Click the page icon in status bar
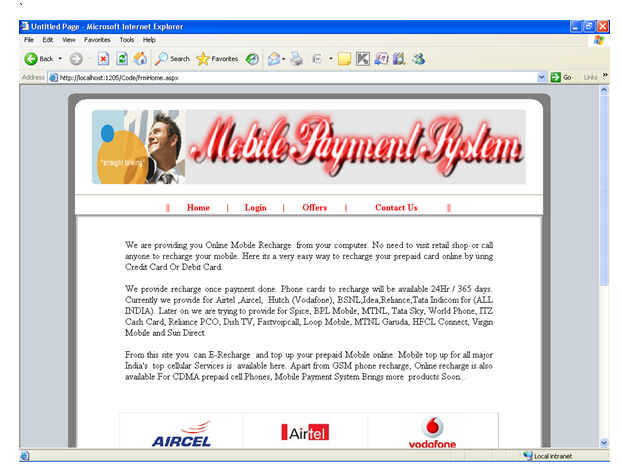Viewport: 622px width, 476px height. (25, 456)
